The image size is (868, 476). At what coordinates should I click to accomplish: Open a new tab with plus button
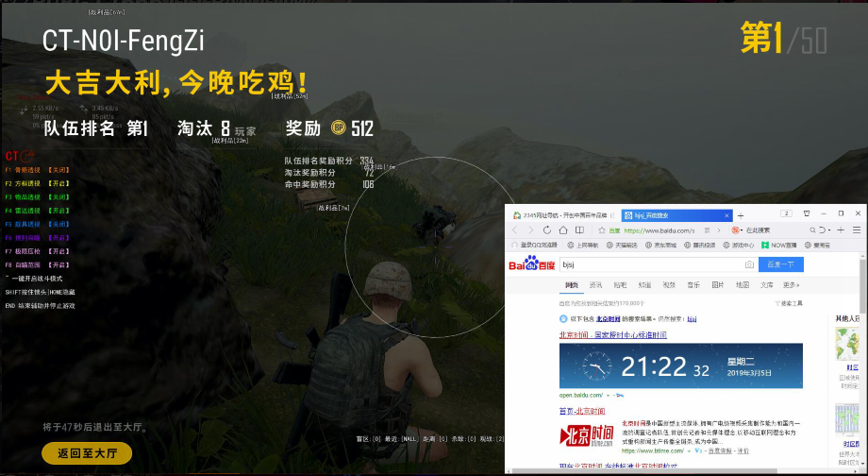(741, 215)
